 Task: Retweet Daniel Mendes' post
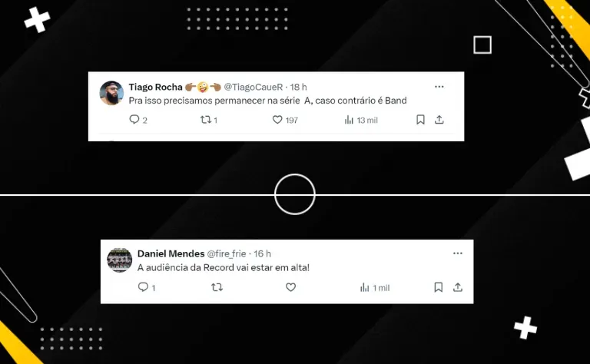[217, 288]
